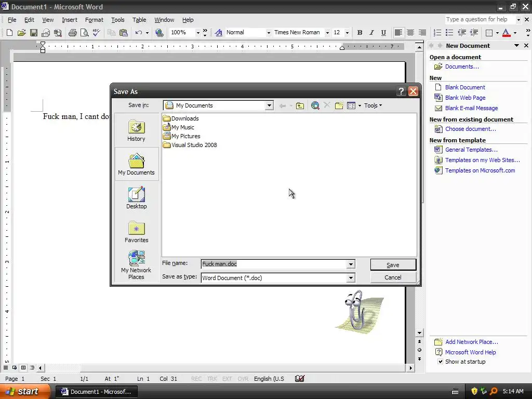Viewport: 532px width, 399px height.
Task: Click the Save button in dialog
Action: tap(393, 265)
